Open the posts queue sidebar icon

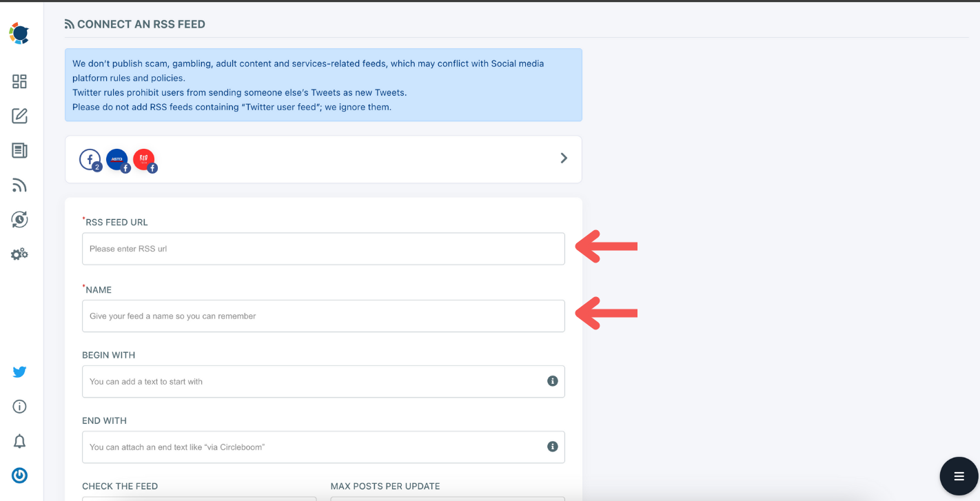tap(19, 150)
